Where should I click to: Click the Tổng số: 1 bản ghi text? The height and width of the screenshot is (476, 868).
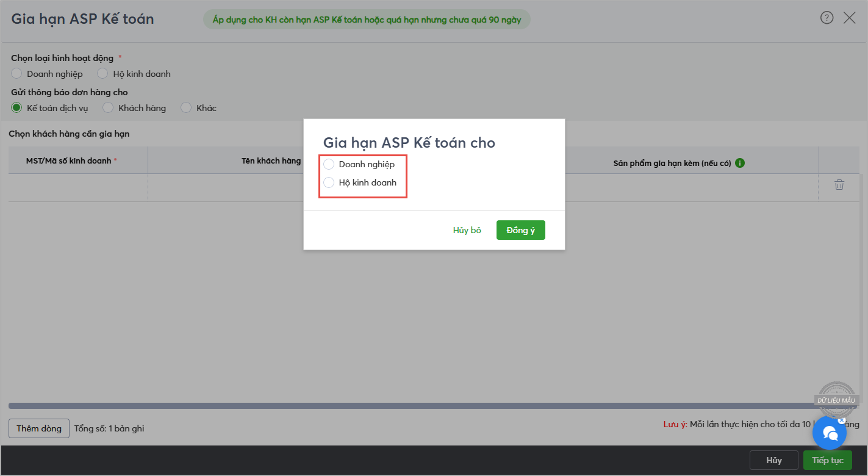click(109, 428)
